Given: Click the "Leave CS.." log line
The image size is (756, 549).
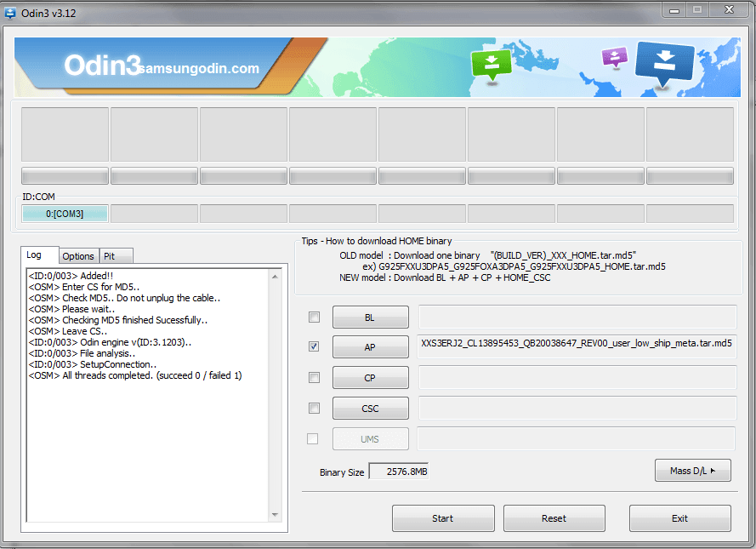Looking at the screenshot, I should [68, 331].
